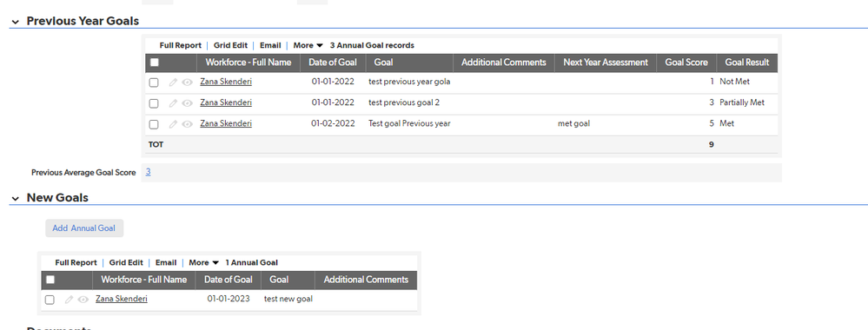
Task: Check the 'test previous goal 2' row
Action: click(x=154, y=103)
